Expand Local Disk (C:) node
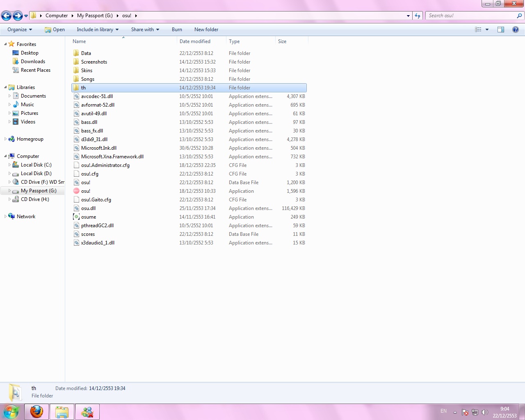This screenshot has width=525, height=420. [9, 165]
